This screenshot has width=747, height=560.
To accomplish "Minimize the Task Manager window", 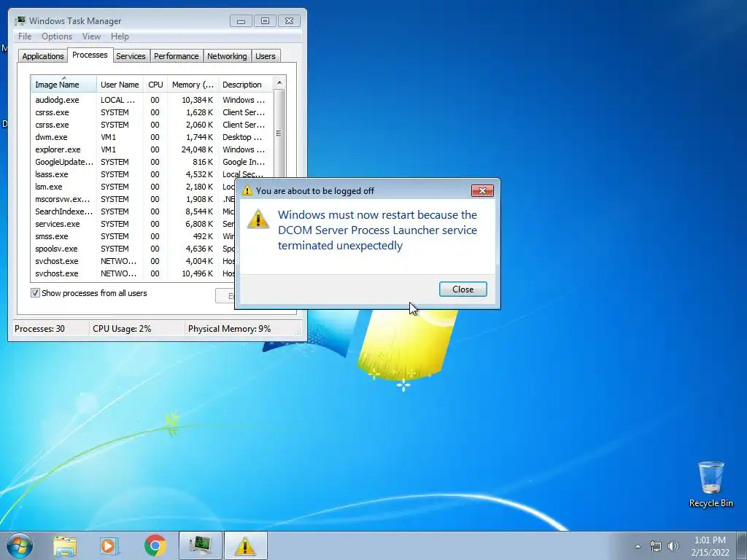I will [x=241, y=21].
